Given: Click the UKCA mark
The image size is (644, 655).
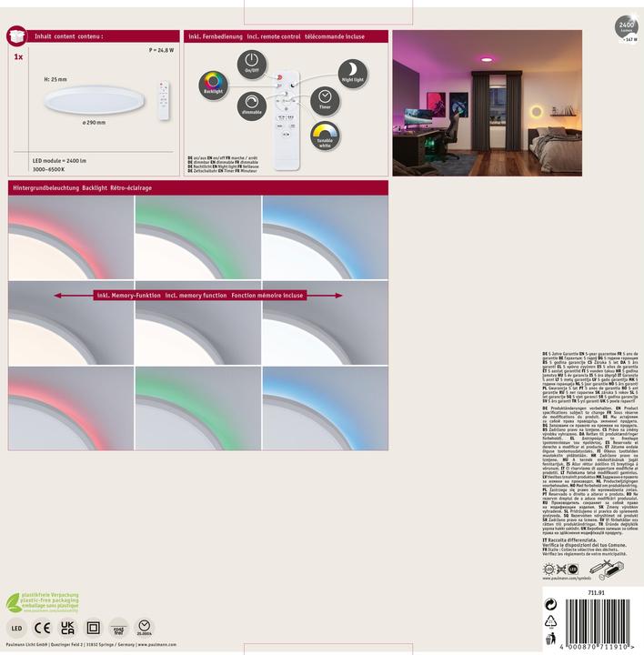Looking at the screenshot, I should tap(67, 628).
